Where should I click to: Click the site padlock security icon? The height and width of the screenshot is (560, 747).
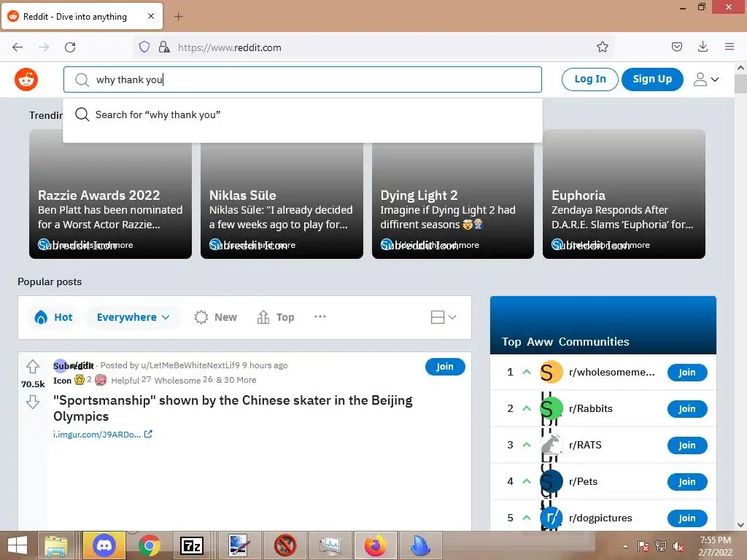point(164,47)
